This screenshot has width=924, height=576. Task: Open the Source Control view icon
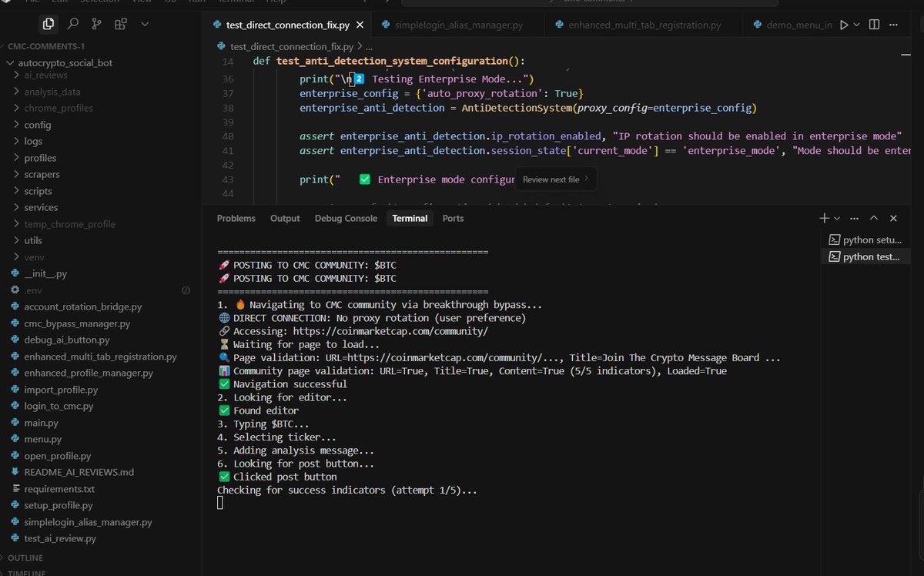96,24
